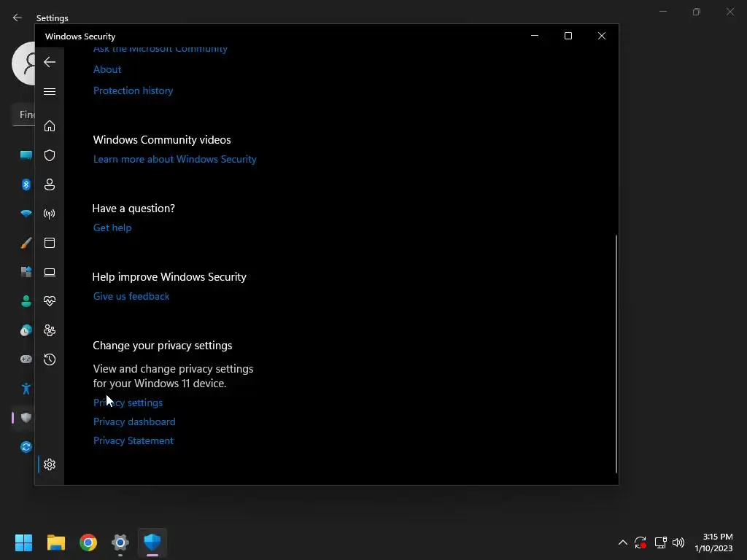Click Give us feedback link
The width and height of the screenshot is (747, 560).
131,296
